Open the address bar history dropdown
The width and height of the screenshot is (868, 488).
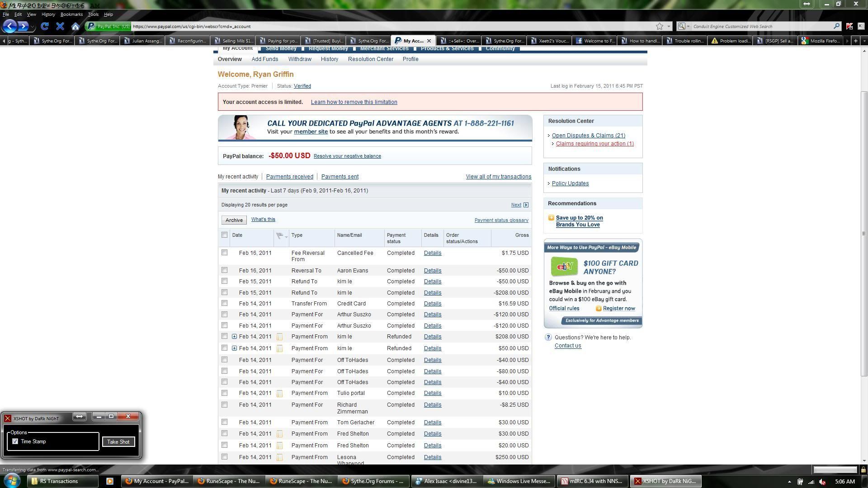pos(669,26)
